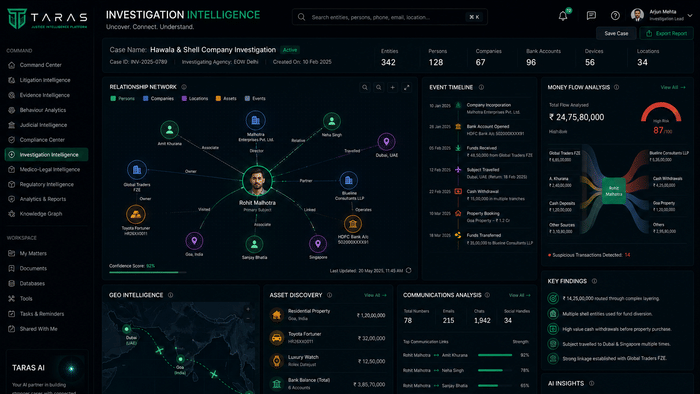This screenshot has height=394, width=700.
Task: Select the Blueline Consultants LLP node
Action: click(349, 181)
